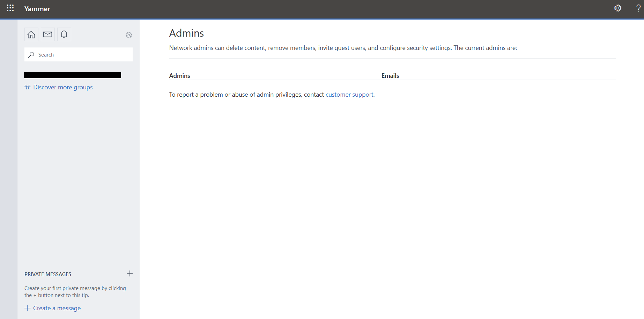The width and height of the screenshot is (644, 319).
Task: Click the Admins page heading
Action: tap(186, 33)
